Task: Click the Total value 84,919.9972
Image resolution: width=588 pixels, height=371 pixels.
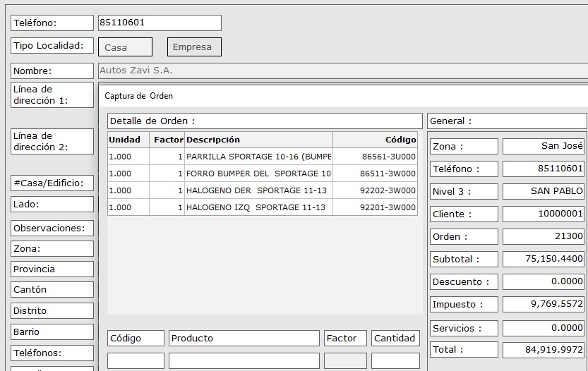Action: (544, 349)
